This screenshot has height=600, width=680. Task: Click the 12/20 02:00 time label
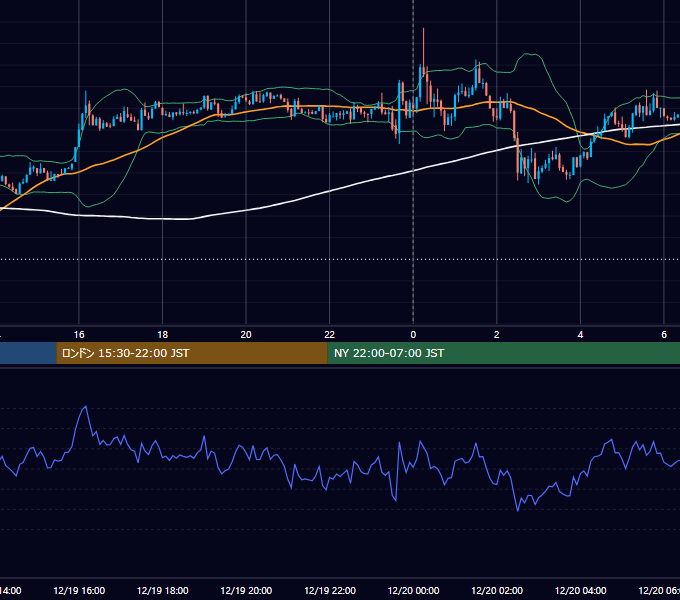[x=497, y=590]
